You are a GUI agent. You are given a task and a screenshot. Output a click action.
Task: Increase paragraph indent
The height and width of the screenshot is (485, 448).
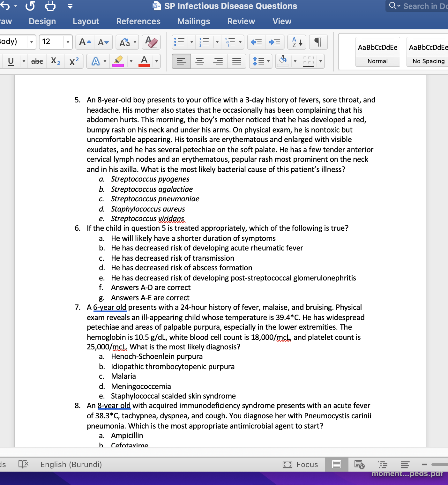coord(275,42)
